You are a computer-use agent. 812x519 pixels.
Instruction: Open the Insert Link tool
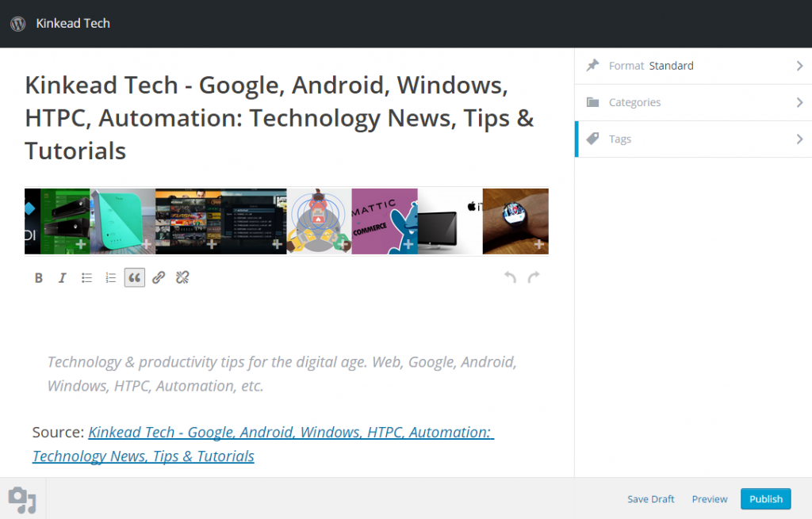point(158,277)
